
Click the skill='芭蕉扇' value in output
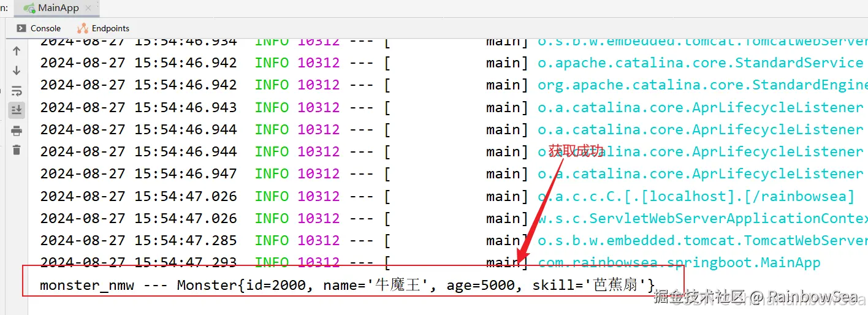click(x=590, y=285)
